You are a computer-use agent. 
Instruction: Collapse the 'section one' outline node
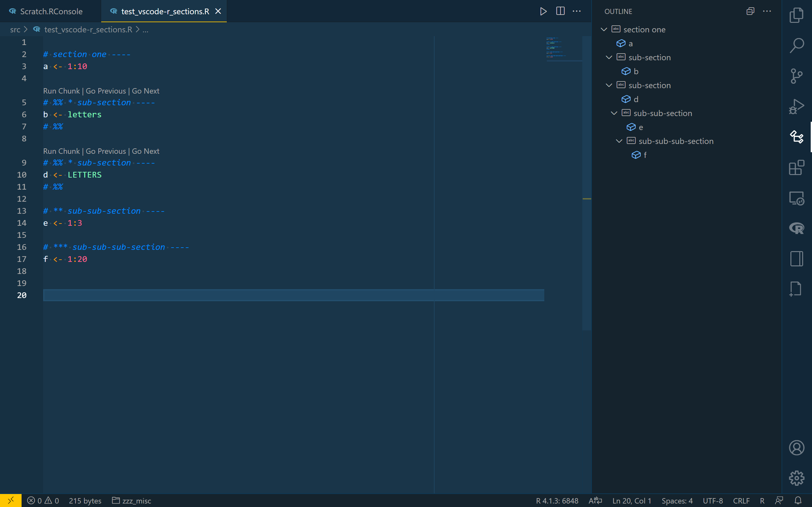604,29
